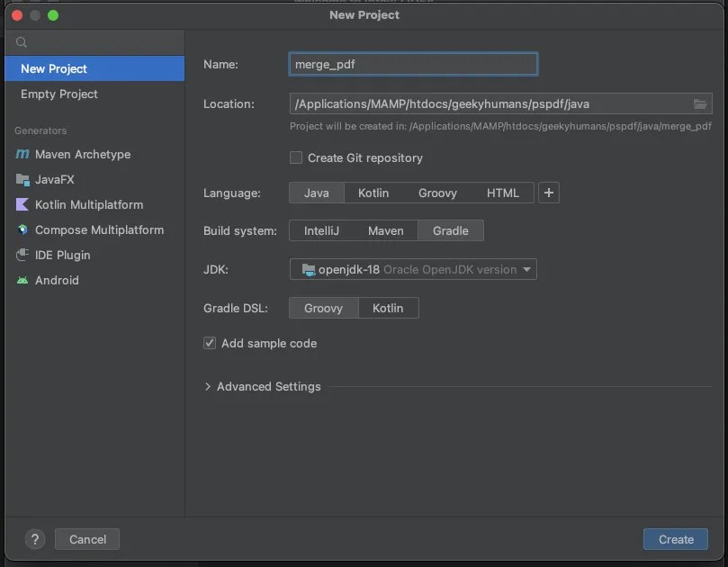Choose Groovy as the language
728x567 pixels.
(437, 193)
